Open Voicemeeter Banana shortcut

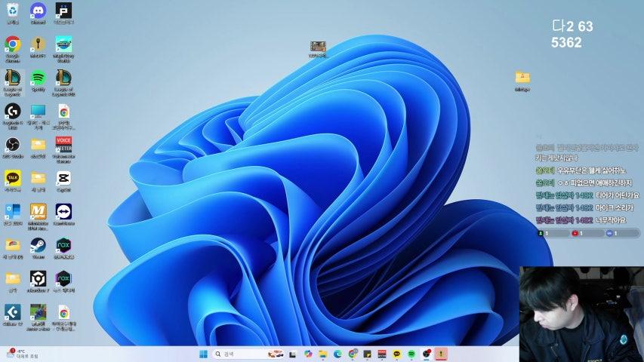click(x=63, y=144)
